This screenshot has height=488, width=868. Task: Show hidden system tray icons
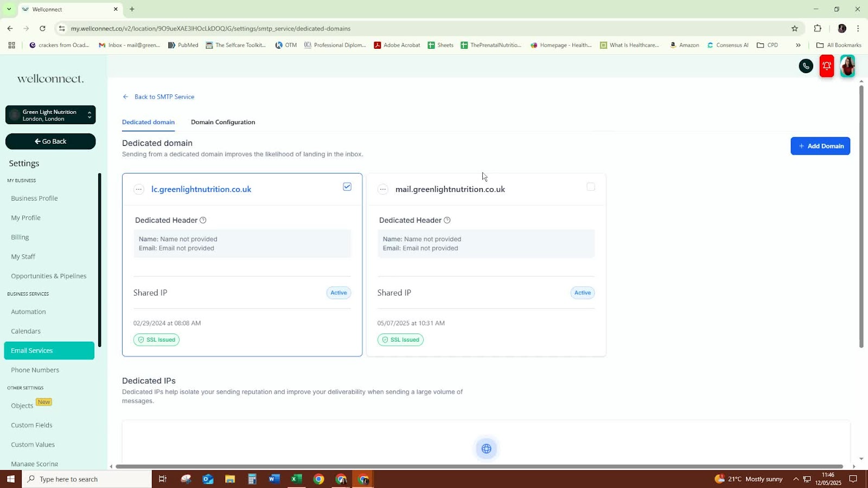coord(796,479)
